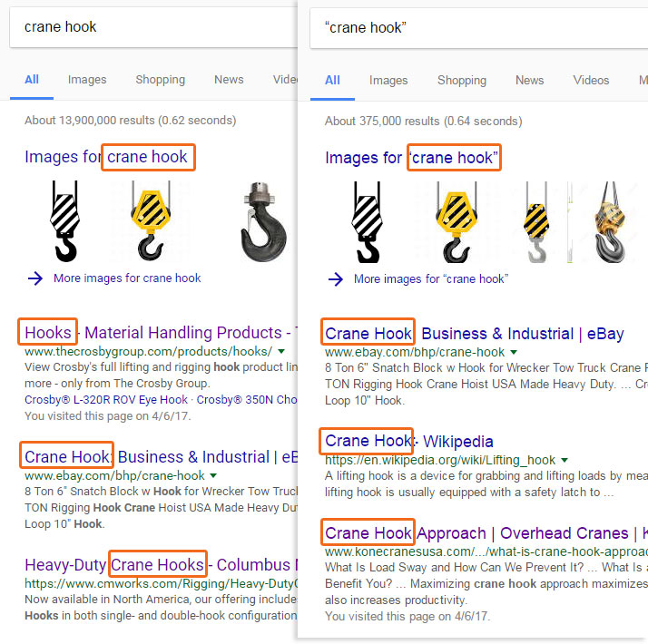Viewport: 648px width, 644px height.
Task: Open large yellow striped hook thumbnail on right
Action: (x=457, y=222)
